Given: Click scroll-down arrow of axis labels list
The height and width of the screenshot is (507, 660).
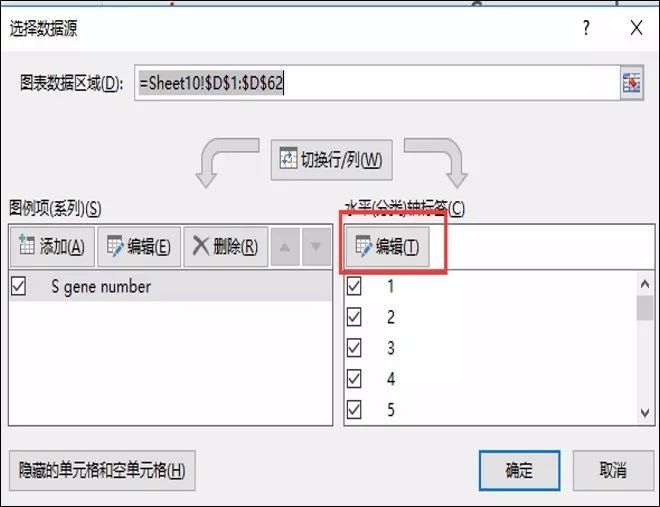Looking at the screenshot, I should click(x=645, y=413).
